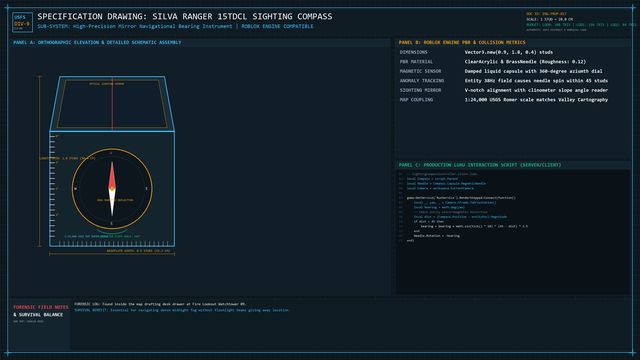Click the 'Damped liquid capsule with 360-degree azimuth dial' value

coord(533,71)
